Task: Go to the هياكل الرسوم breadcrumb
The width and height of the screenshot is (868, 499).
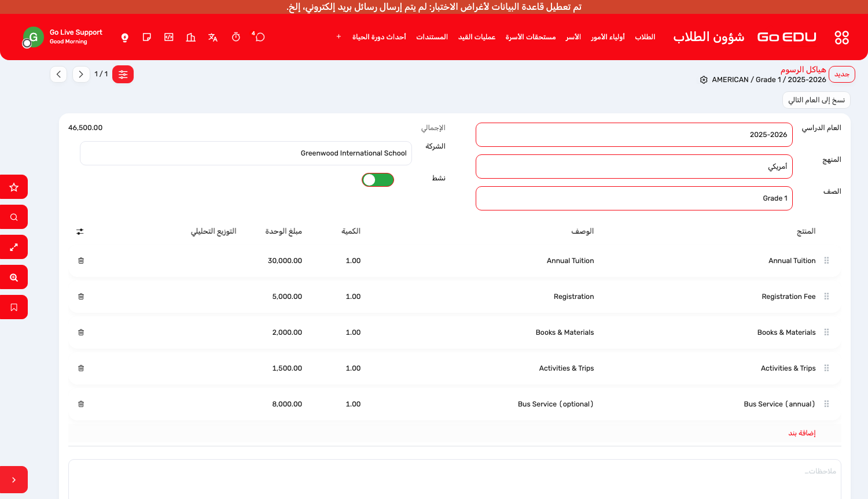Action: pyautogui.click(x=803, y=70)
